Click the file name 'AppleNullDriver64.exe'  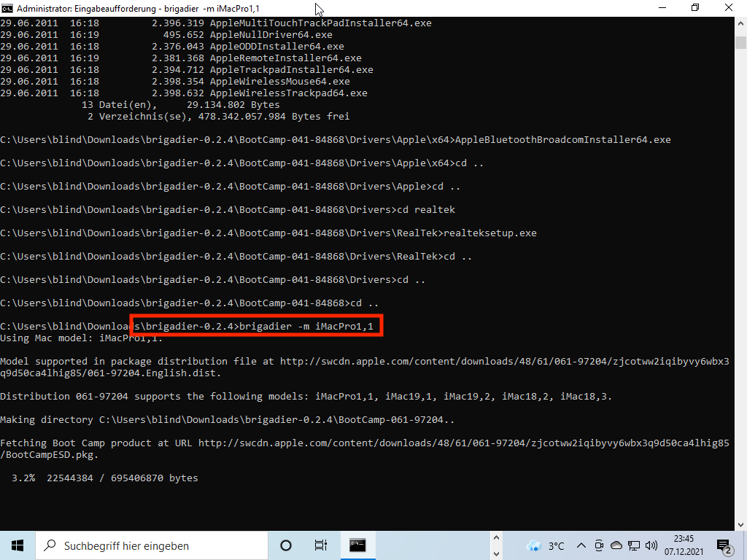point(271,35)
